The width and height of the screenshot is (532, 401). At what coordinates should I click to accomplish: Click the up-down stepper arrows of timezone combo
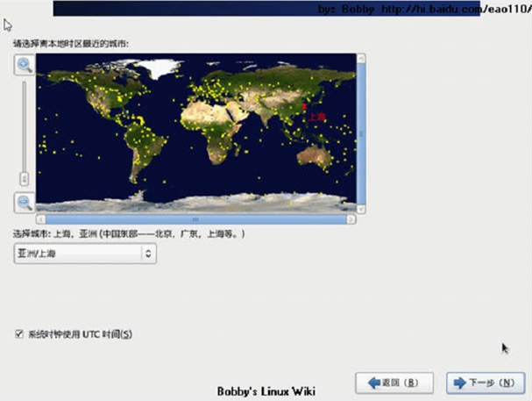148,254
